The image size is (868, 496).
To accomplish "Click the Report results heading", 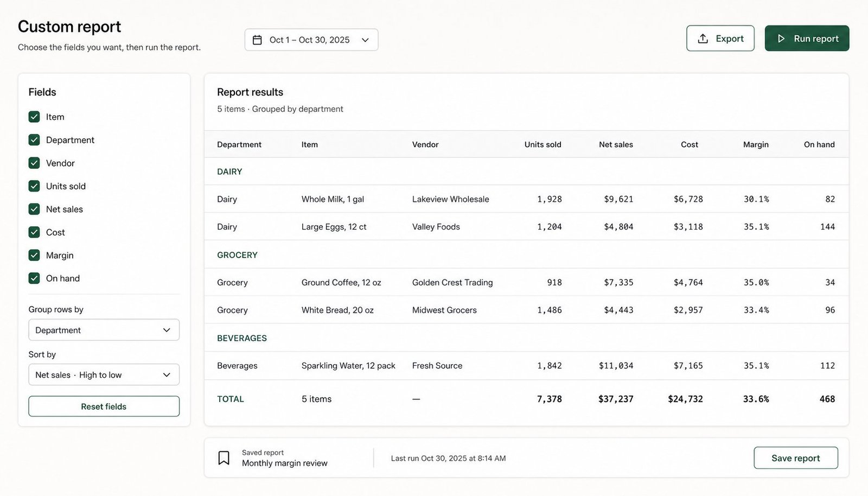I will coord(250,92).
